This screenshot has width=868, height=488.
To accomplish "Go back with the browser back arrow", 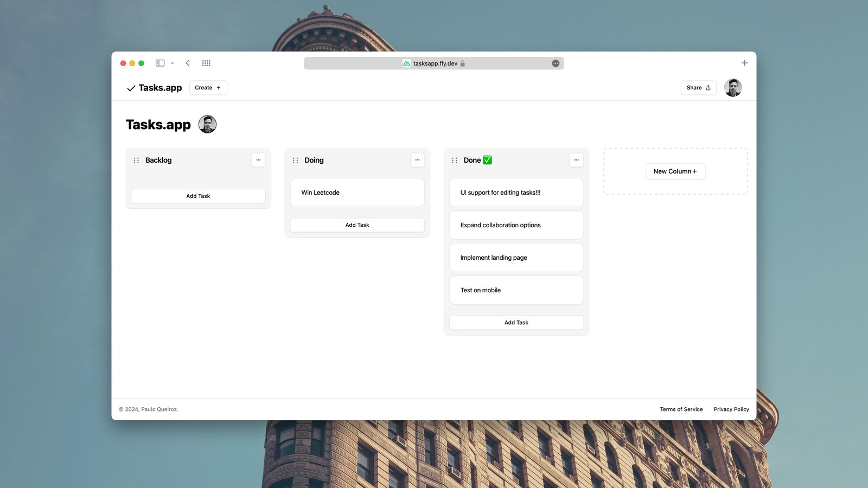I will point(188,63).
